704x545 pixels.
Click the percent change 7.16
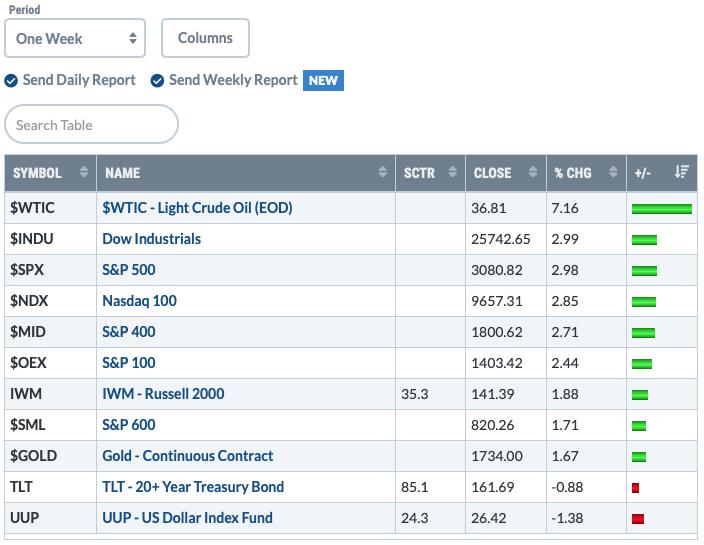click(x=565, y=208)
